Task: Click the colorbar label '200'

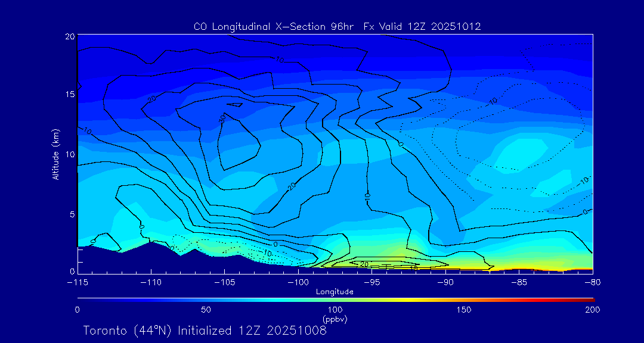Action: click(592, 310)
